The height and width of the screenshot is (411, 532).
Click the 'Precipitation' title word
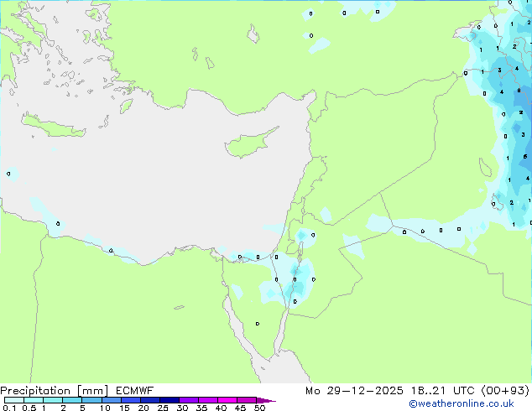coord(35,391)
